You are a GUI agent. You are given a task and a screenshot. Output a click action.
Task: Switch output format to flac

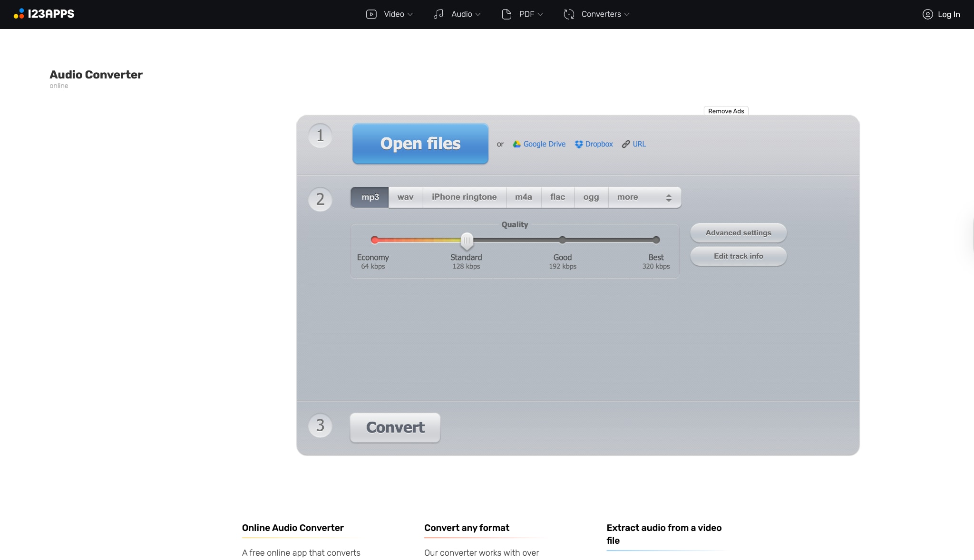tap(557, 197)
